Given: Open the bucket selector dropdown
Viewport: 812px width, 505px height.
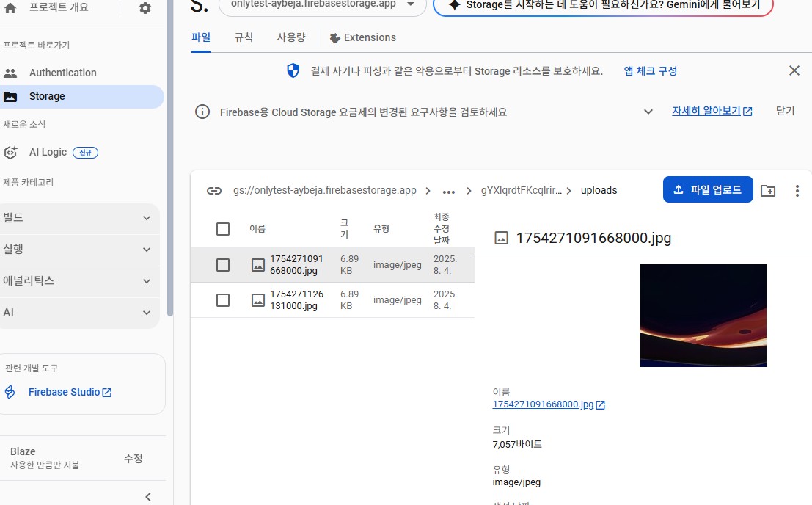Looking at the screenshot, I should point(322,6).
